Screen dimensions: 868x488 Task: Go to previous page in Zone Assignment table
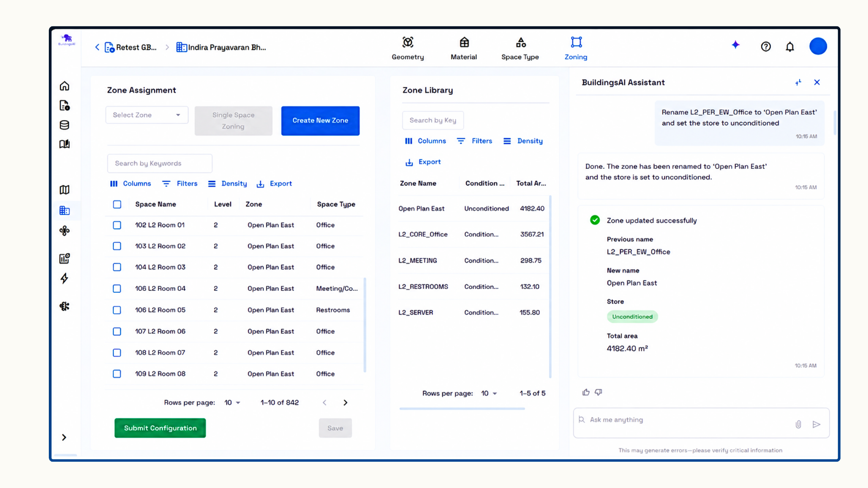point(324,403)
